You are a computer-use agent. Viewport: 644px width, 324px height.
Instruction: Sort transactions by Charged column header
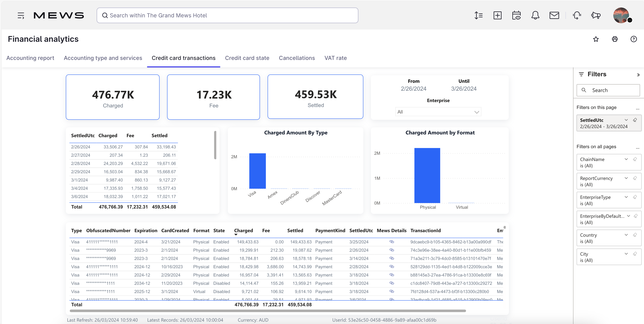click(244, 231)
